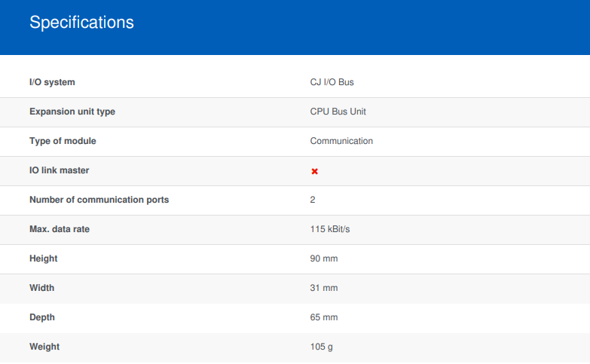The width and height of the screenshot is (590, 364).
Task: Click the 'Height' label
Action: point(44,258)
